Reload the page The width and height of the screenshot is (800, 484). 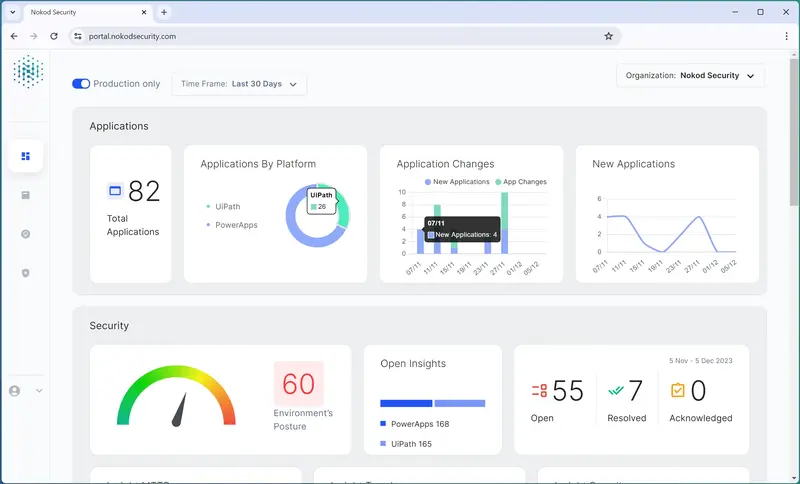[54, 36]
